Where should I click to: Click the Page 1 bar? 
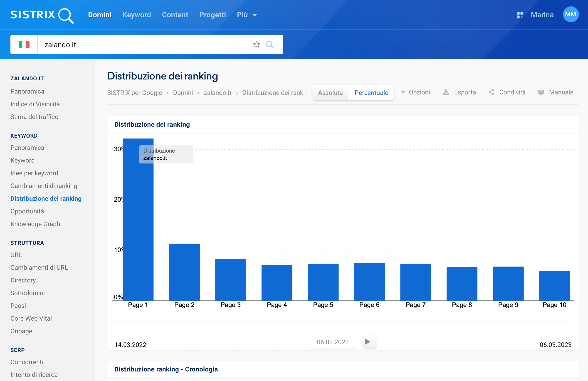(138, 219)
